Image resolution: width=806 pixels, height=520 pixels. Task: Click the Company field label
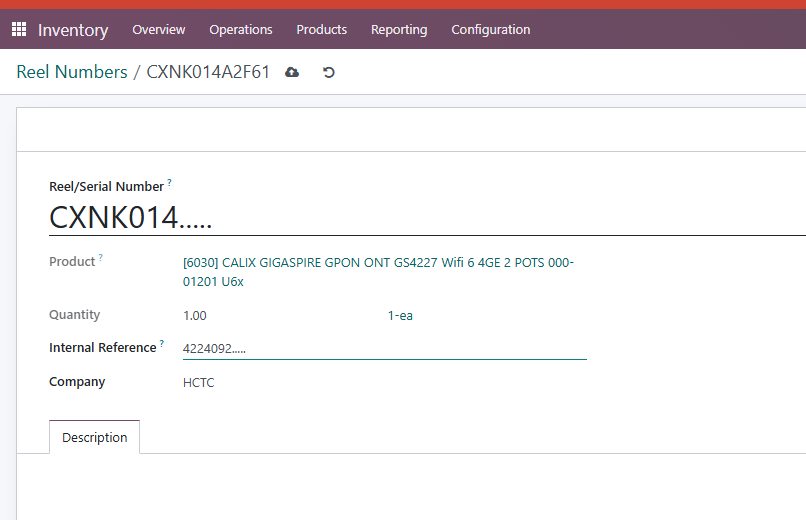point(77,382)
